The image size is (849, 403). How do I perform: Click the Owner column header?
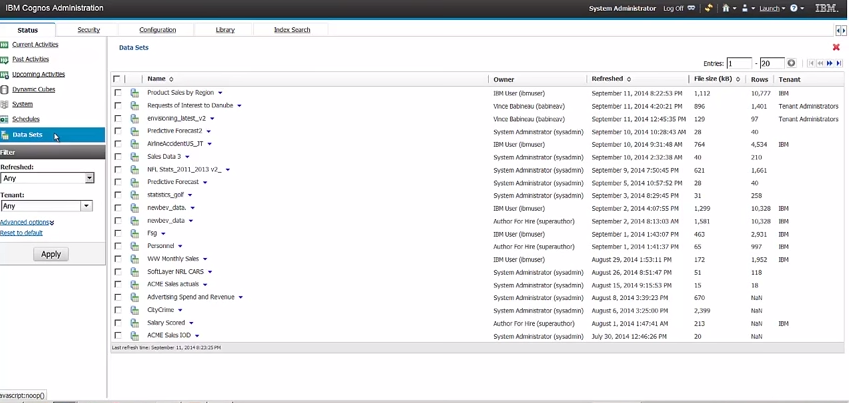click(x=504, y=80)
